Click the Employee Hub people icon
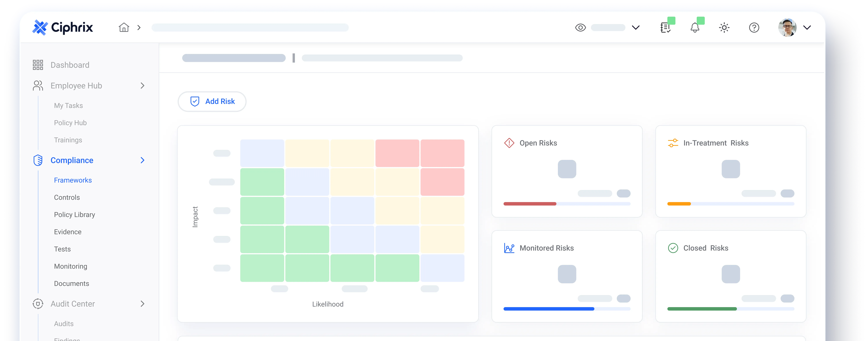 [x=38, y=86]
